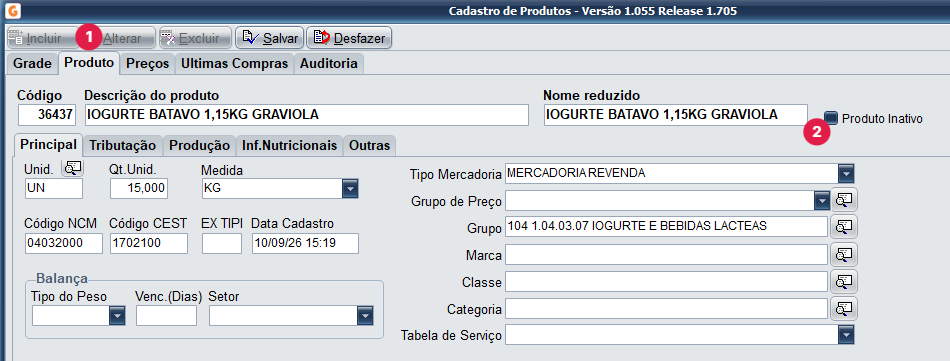This screenshot has width=950, height=361.
Task: Open lookup icon next to Classe field
Action: tap(844, 282)
